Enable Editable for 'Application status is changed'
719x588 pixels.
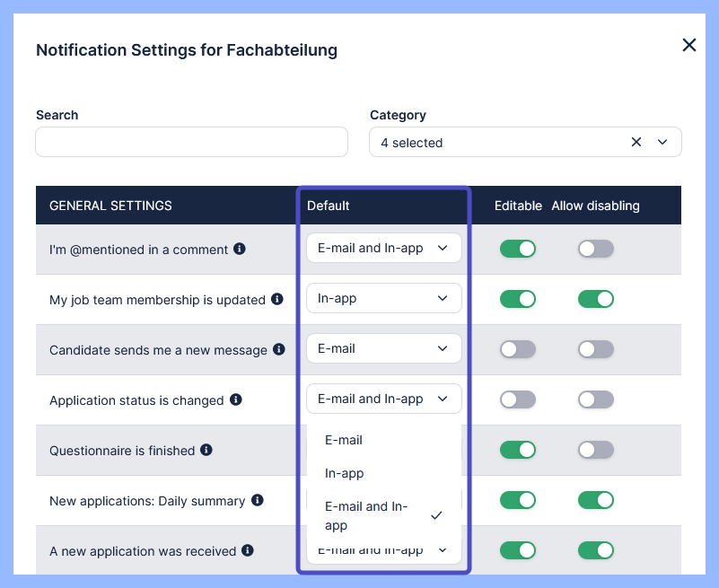518,399
